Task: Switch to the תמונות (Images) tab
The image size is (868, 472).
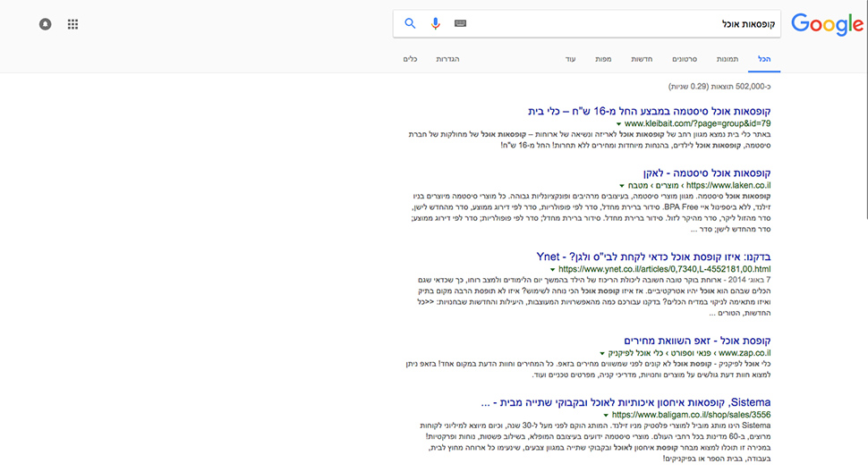Action: click(x=728, y=59)
